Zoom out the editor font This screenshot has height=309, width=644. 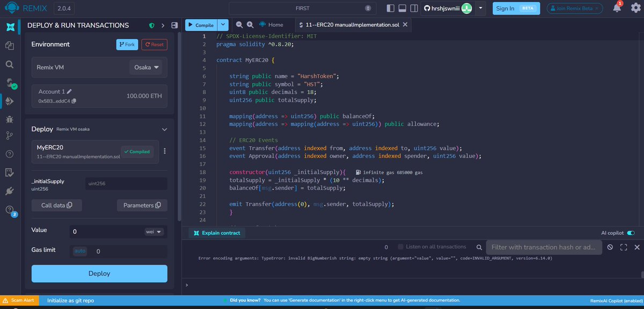pos(239,25)
